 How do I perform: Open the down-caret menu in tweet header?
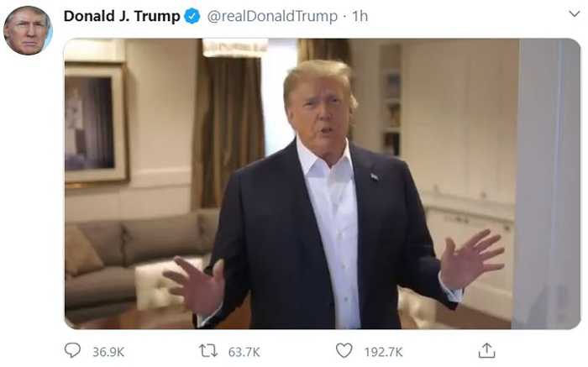click(x=574, y=14)
